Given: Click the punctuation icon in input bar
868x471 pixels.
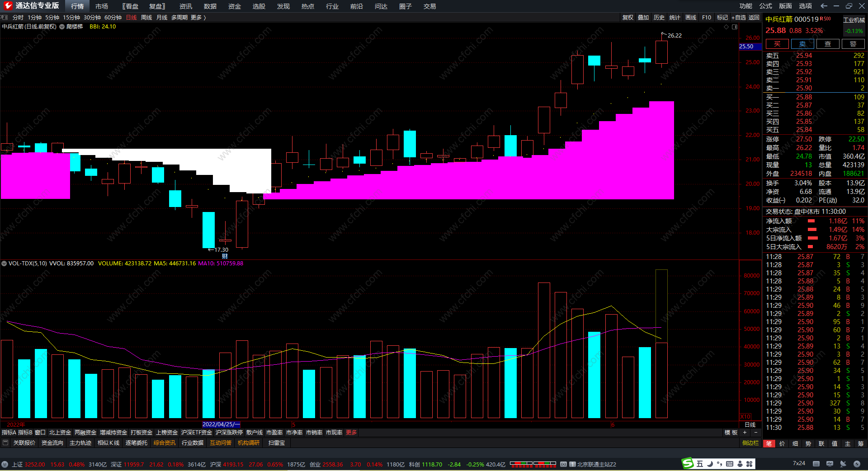Looking at the screenshot, I should pyautogui.click(x=719, y=464).
